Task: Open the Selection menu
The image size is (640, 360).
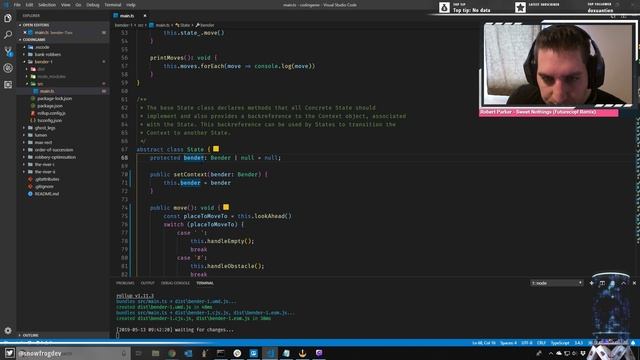Action: point(47,5)
